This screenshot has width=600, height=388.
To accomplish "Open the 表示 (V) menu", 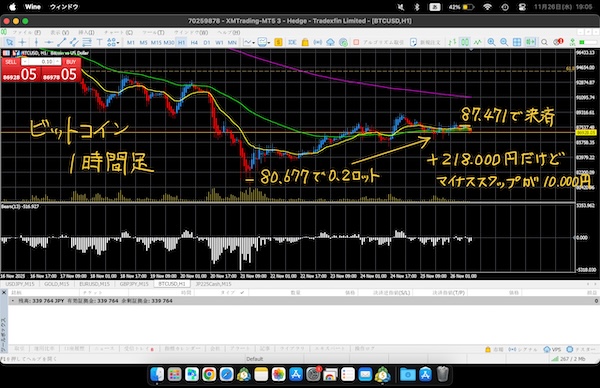I will tap(60, 33).
